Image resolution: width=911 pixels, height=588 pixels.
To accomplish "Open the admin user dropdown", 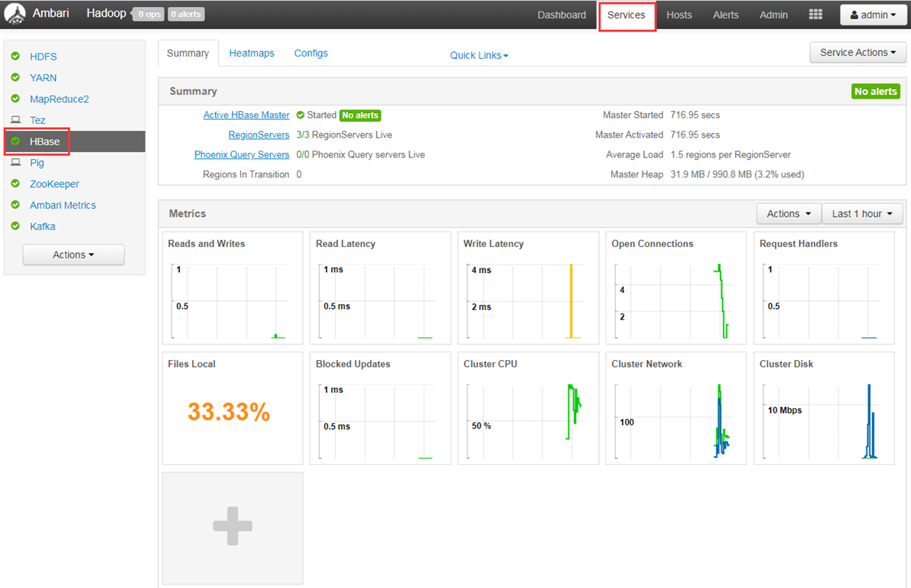I will point(873,15).
